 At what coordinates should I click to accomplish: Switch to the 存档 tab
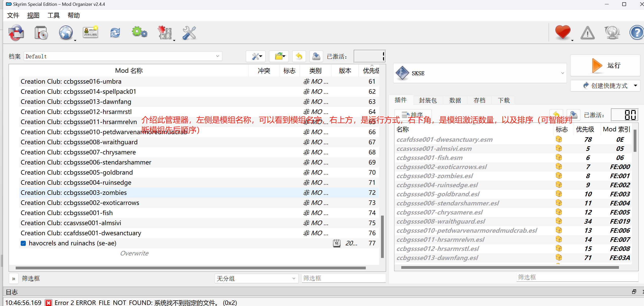tap(479, 100)
